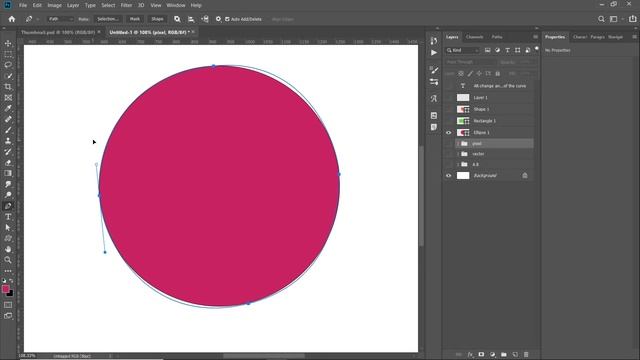640x360 pixels.
Task: Open the Actions panel play icon
Action: coord(434,53)
